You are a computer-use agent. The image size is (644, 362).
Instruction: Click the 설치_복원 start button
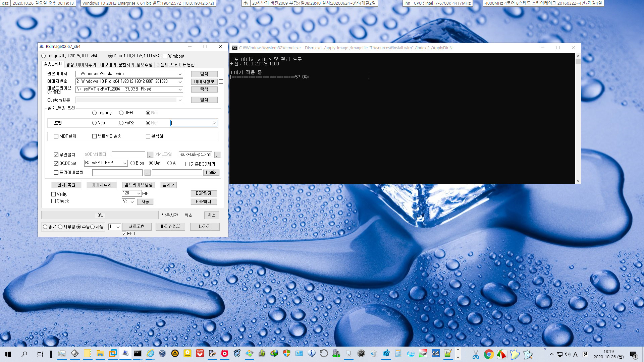[66, 185]
